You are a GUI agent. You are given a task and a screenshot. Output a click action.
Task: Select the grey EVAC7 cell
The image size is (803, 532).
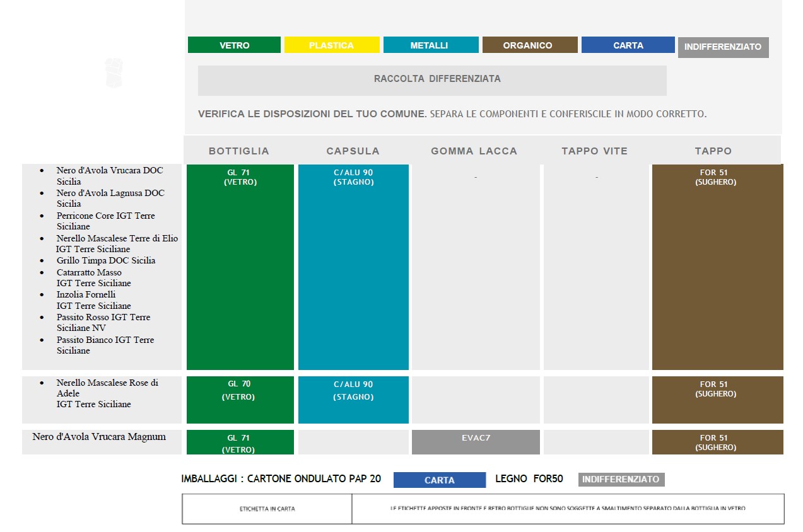click(x=476, y=442)
